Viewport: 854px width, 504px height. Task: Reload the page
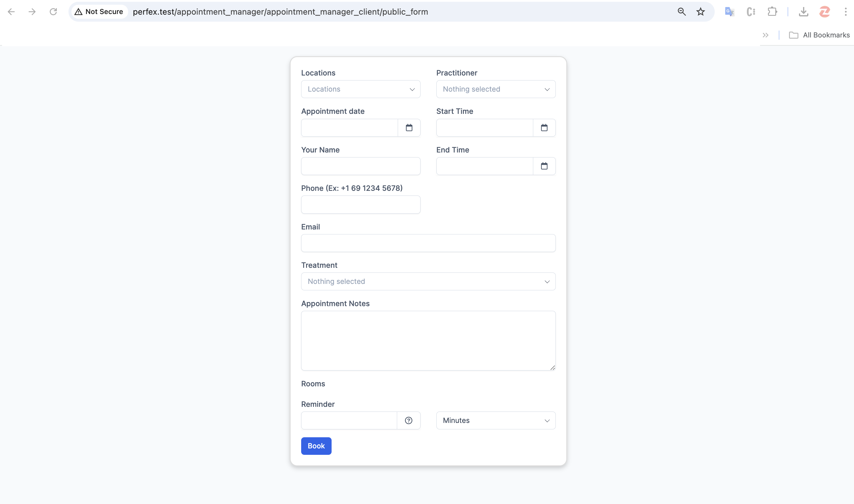(53, 11)
